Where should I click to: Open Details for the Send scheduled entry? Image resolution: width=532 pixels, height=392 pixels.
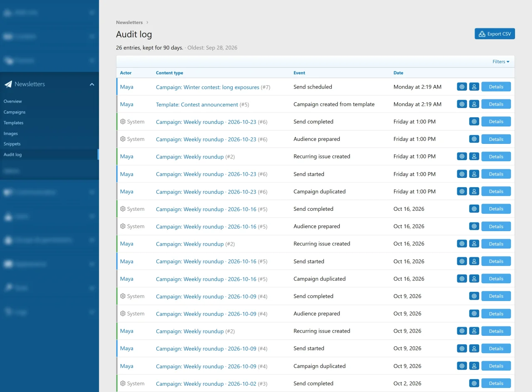click(x=496, y=87)
